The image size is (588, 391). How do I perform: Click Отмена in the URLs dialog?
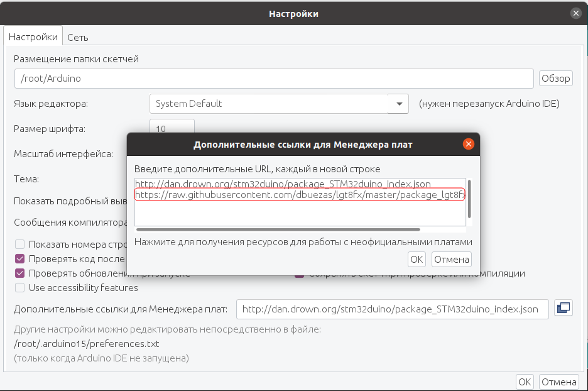point(452,259)
